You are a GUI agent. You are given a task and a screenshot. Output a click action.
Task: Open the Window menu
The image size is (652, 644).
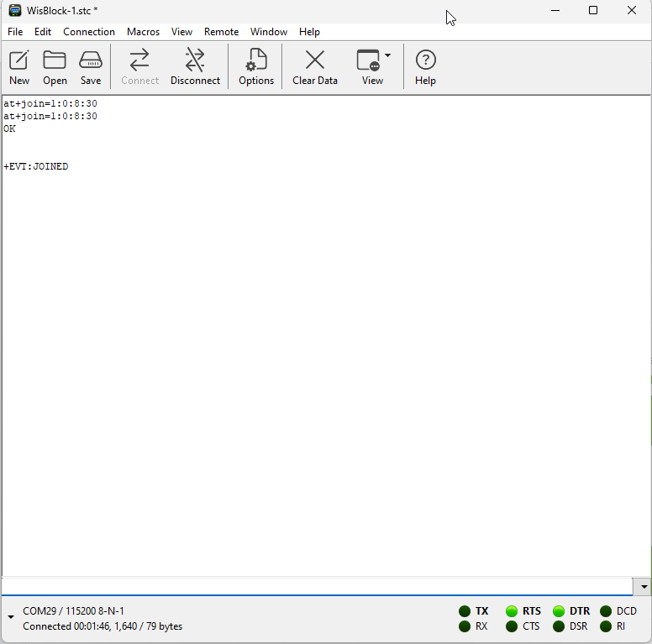click(269, 32)
